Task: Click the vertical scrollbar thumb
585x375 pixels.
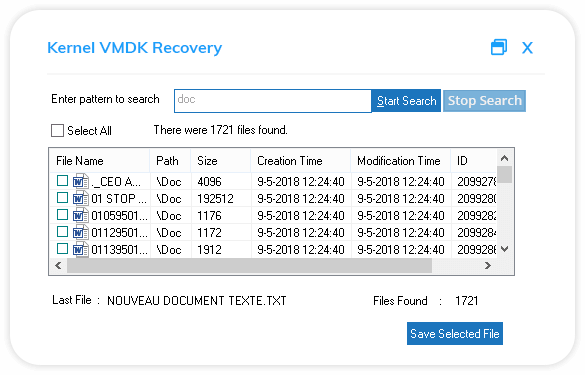Action: [504, 175]
